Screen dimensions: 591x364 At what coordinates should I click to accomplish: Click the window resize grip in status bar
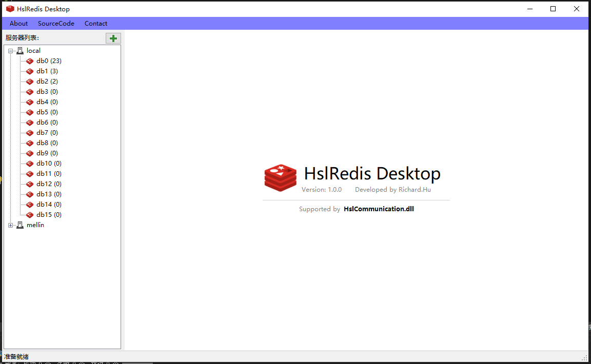(x=585, y=358)
